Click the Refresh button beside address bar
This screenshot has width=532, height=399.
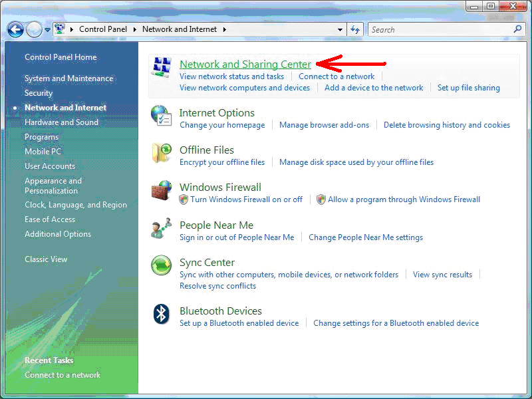pos(355,29)
